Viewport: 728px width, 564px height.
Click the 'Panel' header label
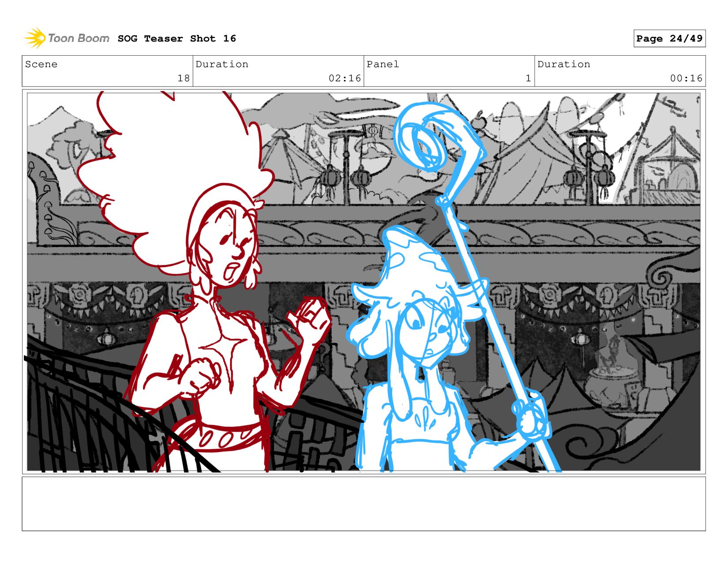point(383,64)
